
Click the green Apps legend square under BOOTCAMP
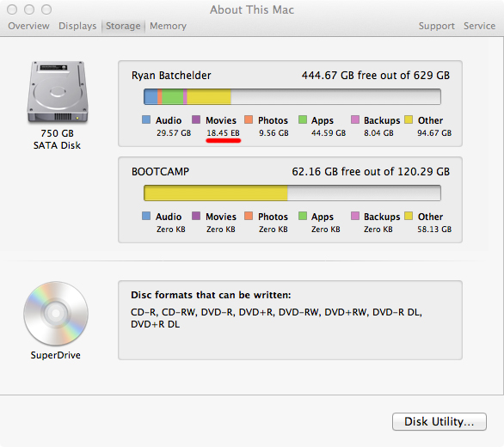pyautogui.click(x=303, y=216)
